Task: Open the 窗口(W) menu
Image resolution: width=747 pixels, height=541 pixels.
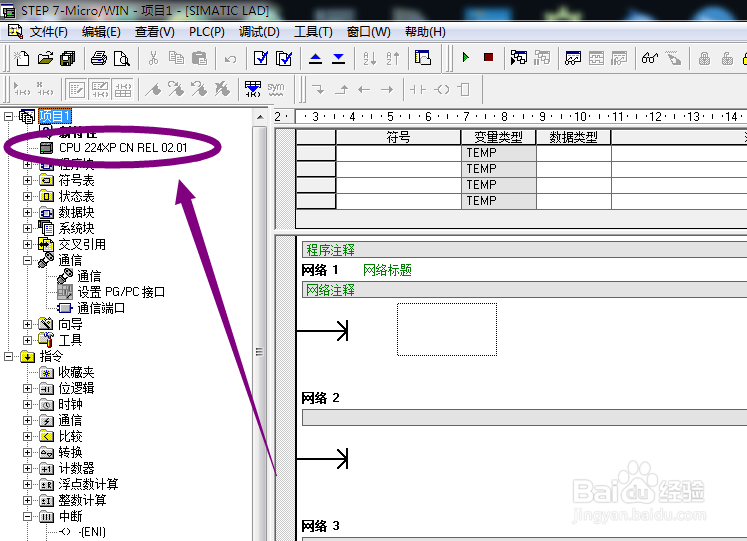Action: 369,32
